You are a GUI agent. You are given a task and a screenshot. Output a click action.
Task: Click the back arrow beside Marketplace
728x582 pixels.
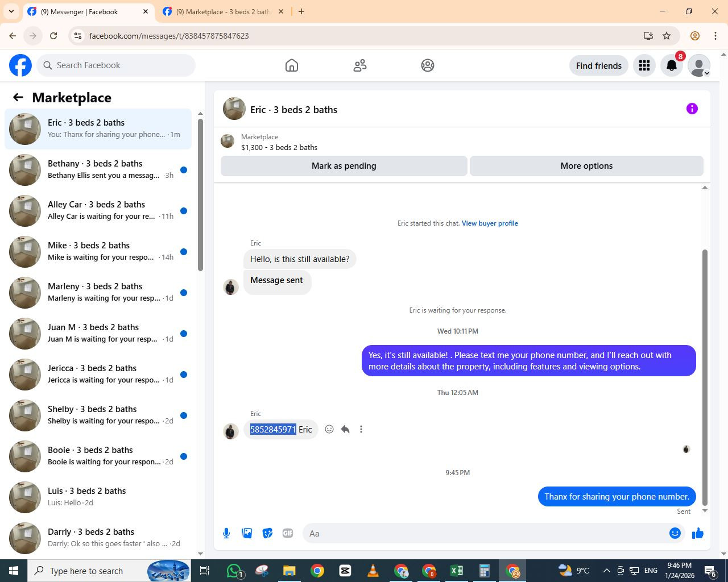pos(18,97)
